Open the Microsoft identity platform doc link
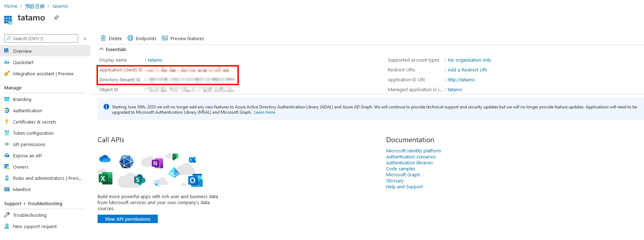Image resolution: width=644 pixels, height=240 pixels. click(x=413, y=151)
